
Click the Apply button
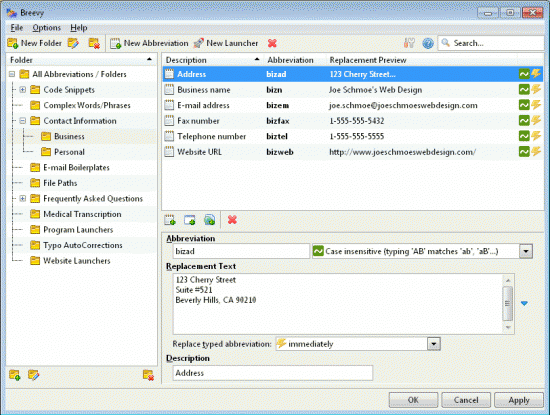519,400
